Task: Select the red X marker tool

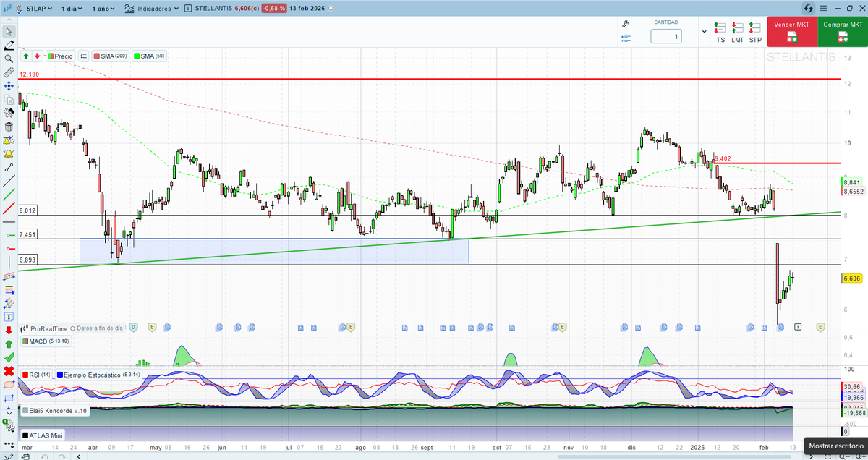Action: (x=9, y=371)
